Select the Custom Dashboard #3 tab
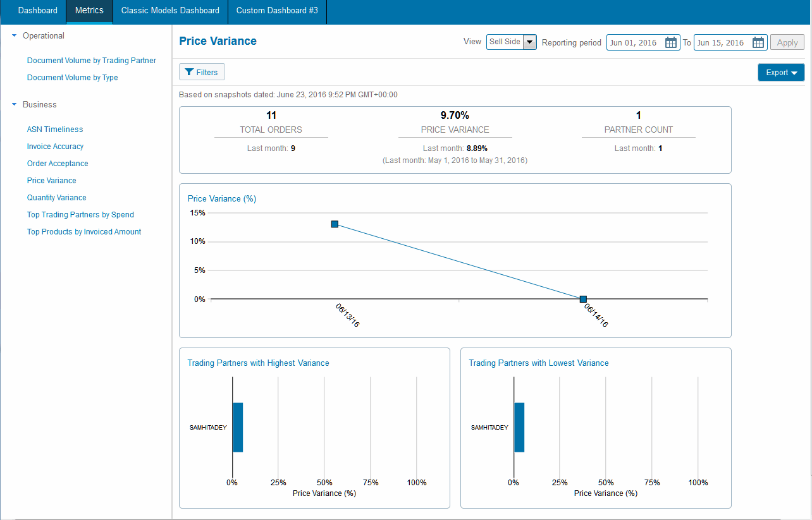This screenshot has height=520, width=812. 277,11
